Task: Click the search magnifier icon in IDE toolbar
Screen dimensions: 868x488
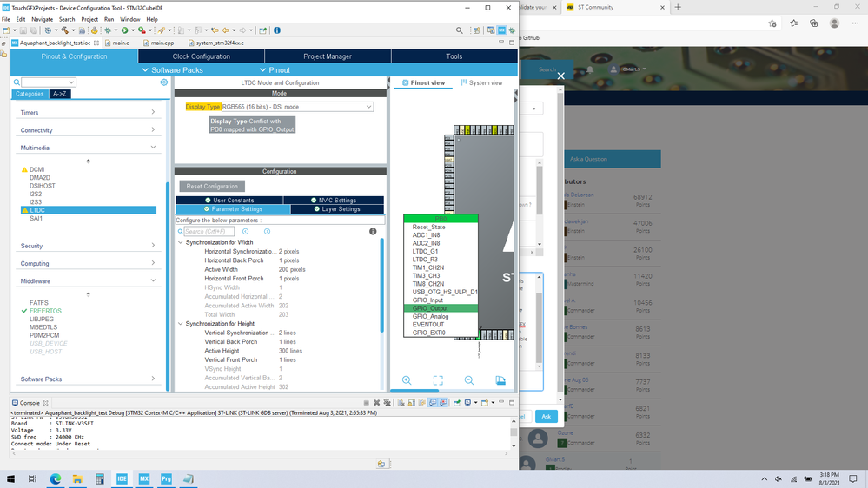Action: point(459,30)
